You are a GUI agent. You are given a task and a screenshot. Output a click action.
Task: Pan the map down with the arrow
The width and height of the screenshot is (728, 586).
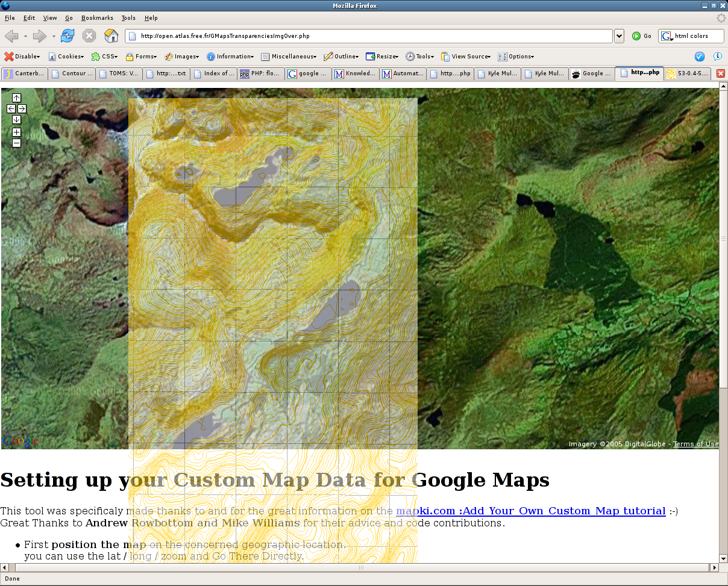16,119
